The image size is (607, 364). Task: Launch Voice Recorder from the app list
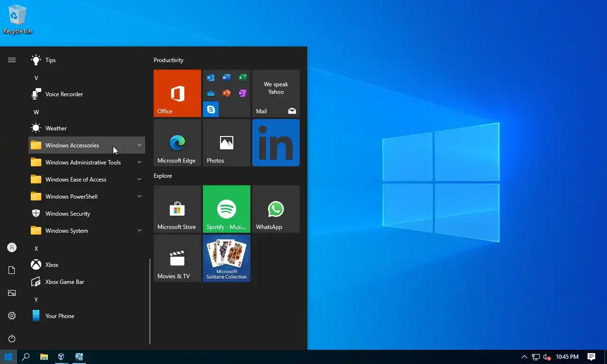pyautogui.click(x=87, y=94)
